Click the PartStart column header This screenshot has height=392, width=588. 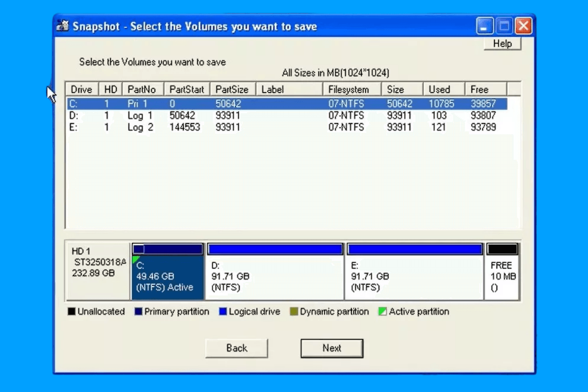(x=187, y=89)
